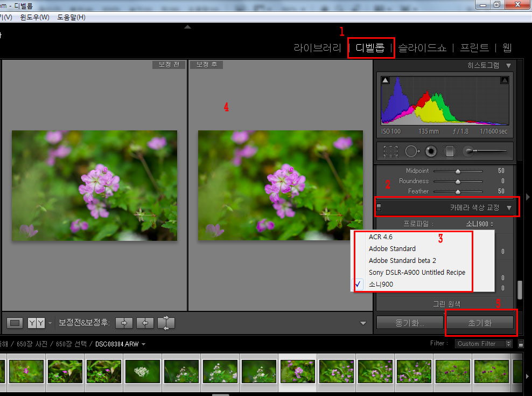Select the Spot Removal tool
532x396 pixels.
tap(412, 152)
